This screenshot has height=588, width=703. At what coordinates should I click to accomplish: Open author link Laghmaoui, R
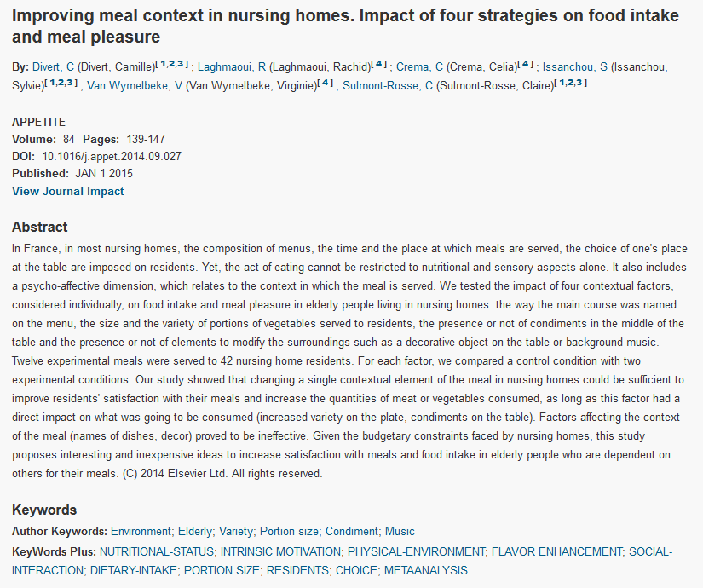click(x=231, y=66)
